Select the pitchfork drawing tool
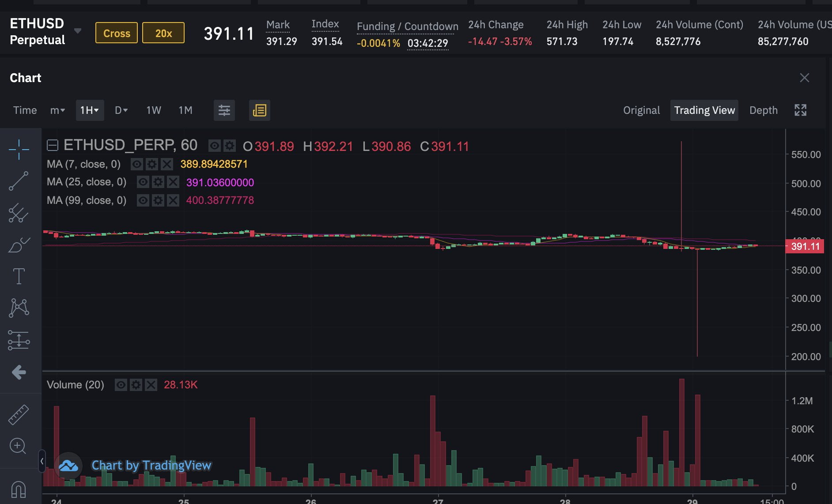Screen dimensions: 832x504 point(19,213)
